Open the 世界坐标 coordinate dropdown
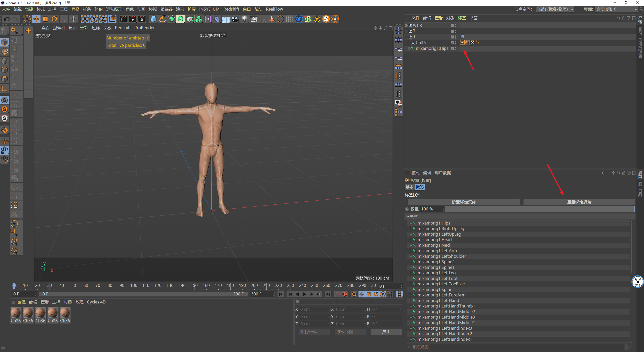This screenshot has width=644, height=352. 314,332
